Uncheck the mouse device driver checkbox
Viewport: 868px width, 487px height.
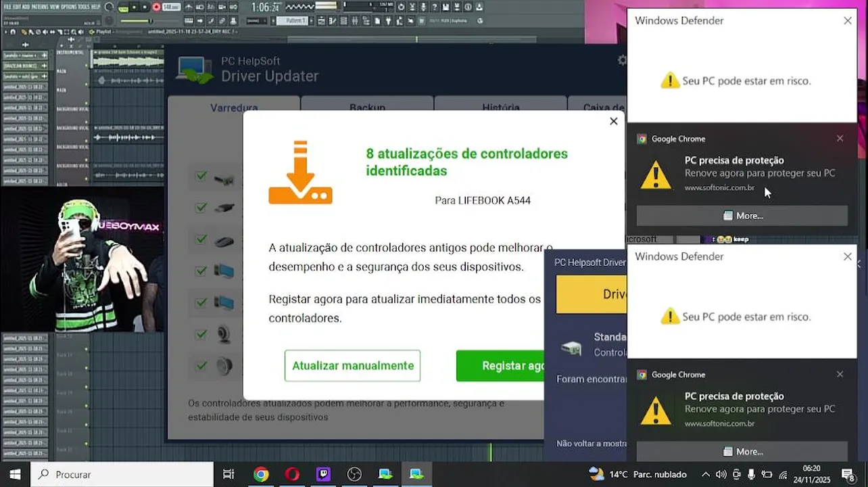click(201, 239)
